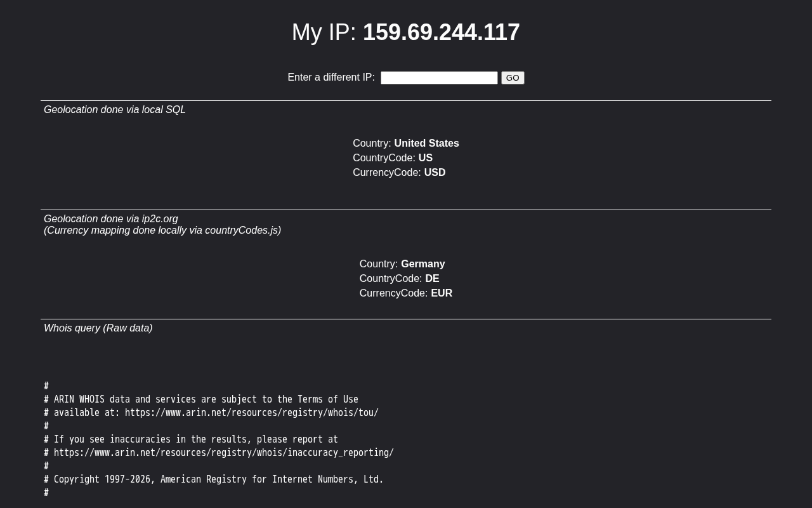Click the "USD" currency code value
This screenshot has width=812, height=508.
coord(435,173)
